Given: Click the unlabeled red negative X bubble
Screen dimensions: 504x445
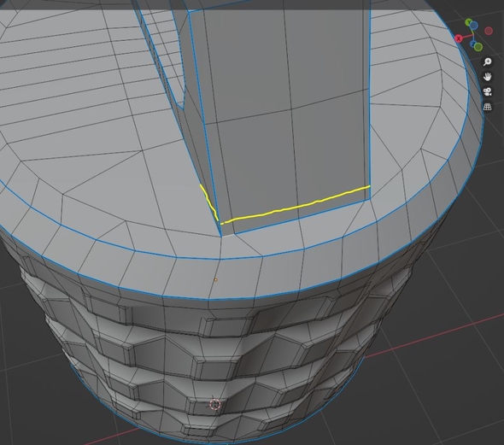Looking at the screenshot, I should pos(489,31).
